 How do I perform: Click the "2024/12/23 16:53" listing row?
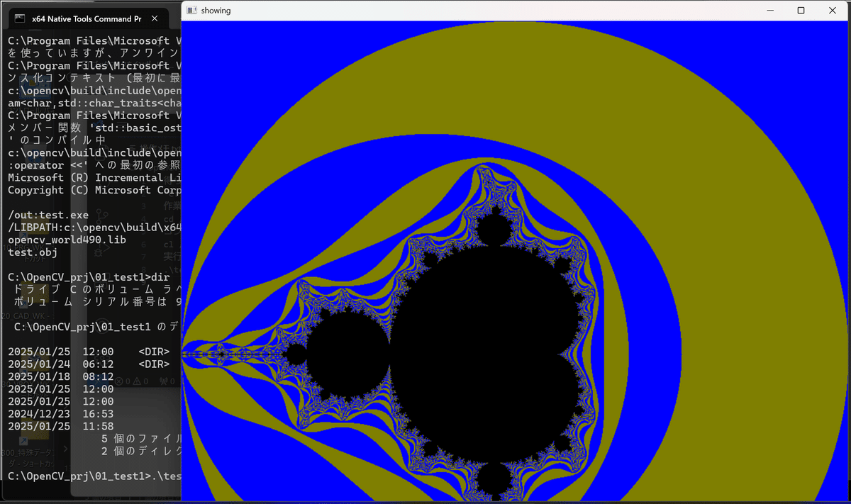[61, 413]
